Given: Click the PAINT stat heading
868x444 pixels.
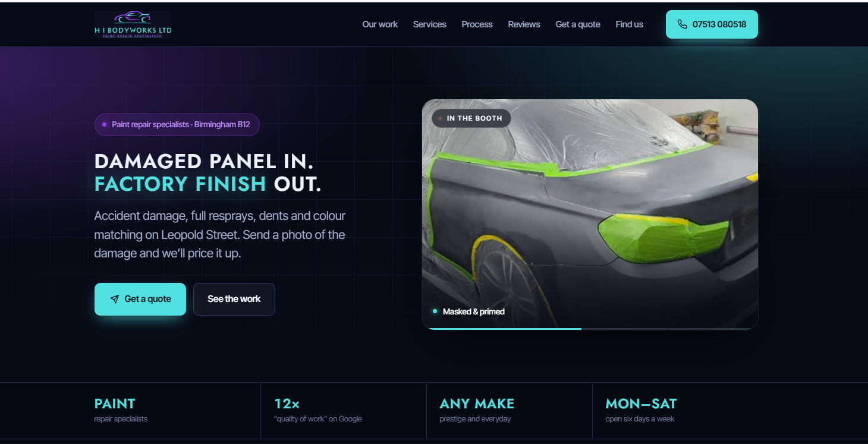Looking at the screenshot, I should tap(115, 404).
